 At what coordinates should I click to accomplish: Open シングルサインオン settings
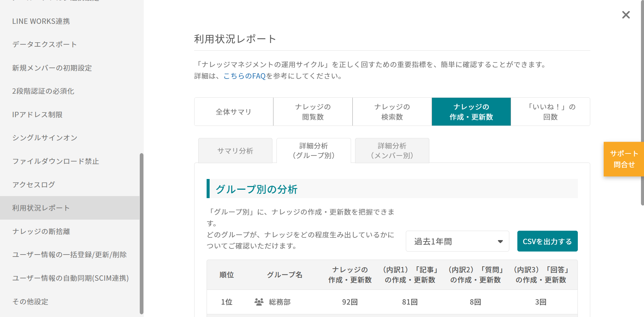[45, 138]
